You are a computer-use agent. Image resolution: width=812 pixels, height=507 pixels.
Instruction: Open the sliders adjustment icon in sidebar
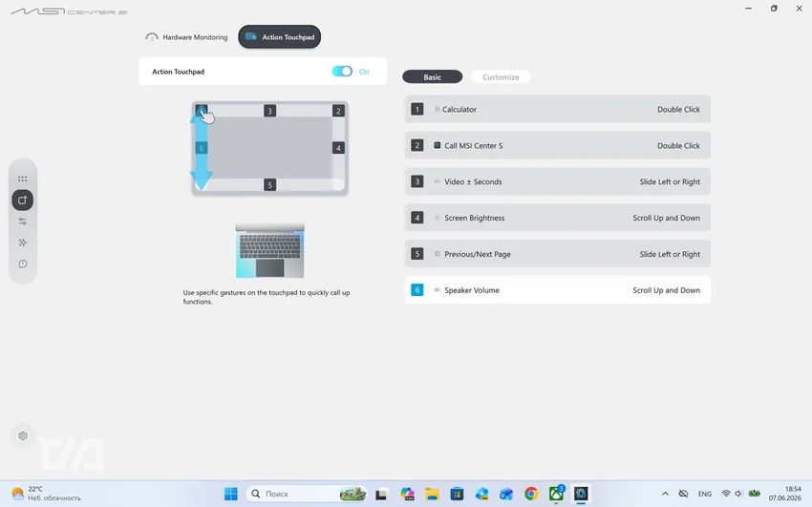(x=22, y=222)
